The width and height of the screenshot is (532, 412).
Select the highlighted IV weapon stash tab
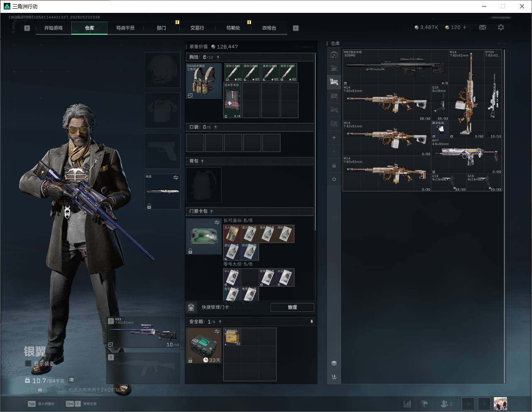tap(334, 82)
